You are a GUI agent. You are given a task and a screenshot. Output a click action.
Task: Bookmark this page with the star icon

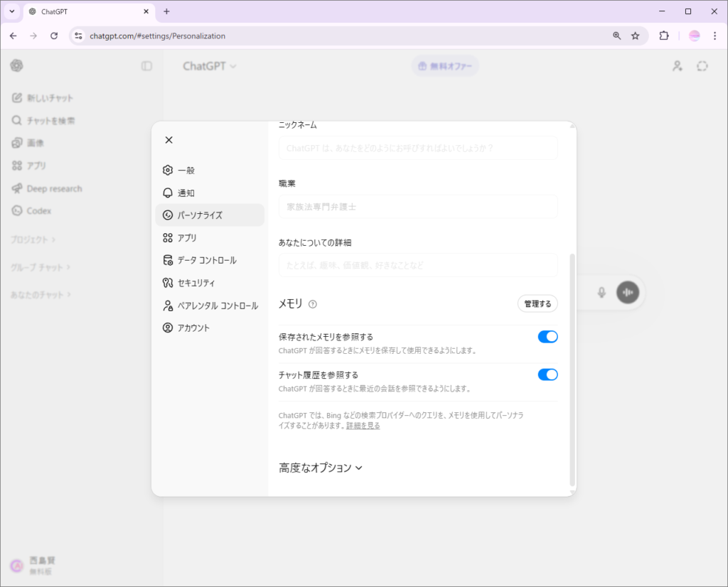click(636, 36)
